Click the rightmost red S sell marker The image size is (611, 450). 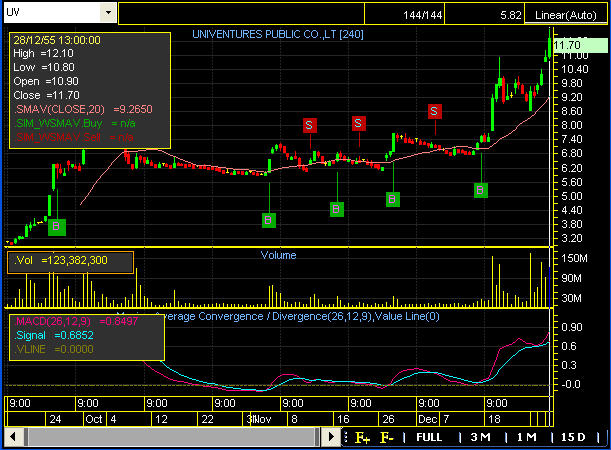pyautogui.click(x=434, y=111)
